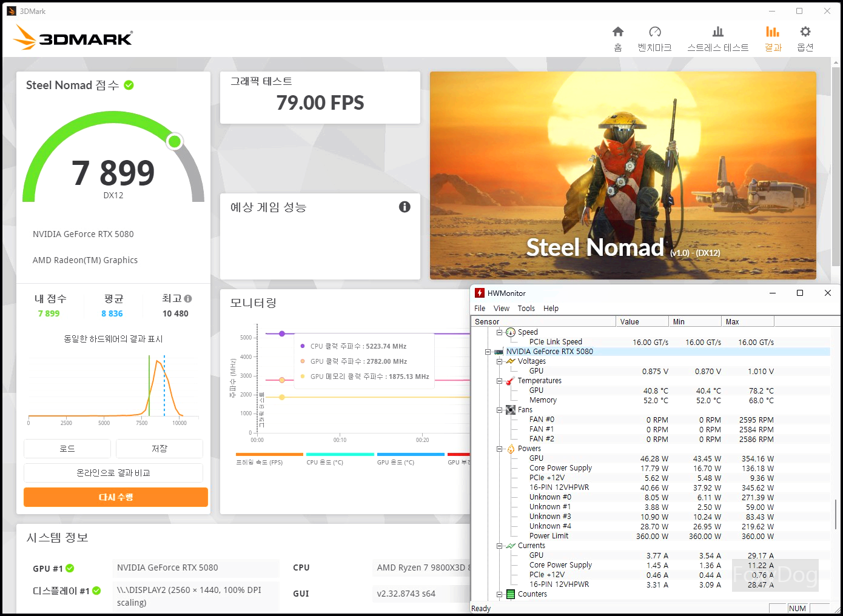Click the info icon next to 최고

point(188,298)
